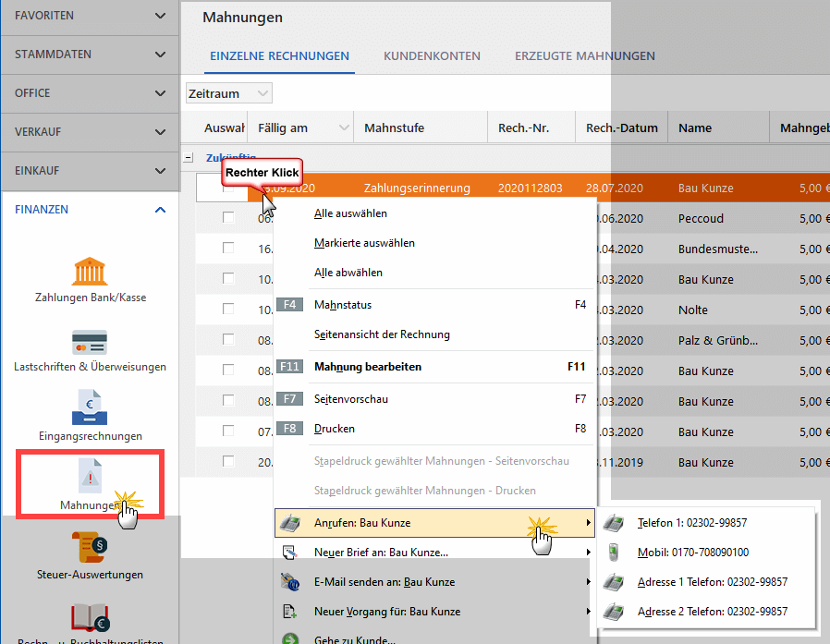This screenshot has width=830, height=644.
Task: Click phone icon for Adresse 2 Telefon
Action: pyautogui.click(x=614, y=612)
